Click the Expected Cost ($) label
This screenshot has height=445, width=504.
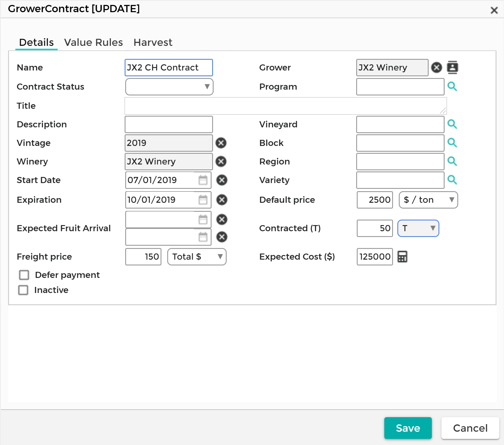pyautogui.click(x=297, y=257)
